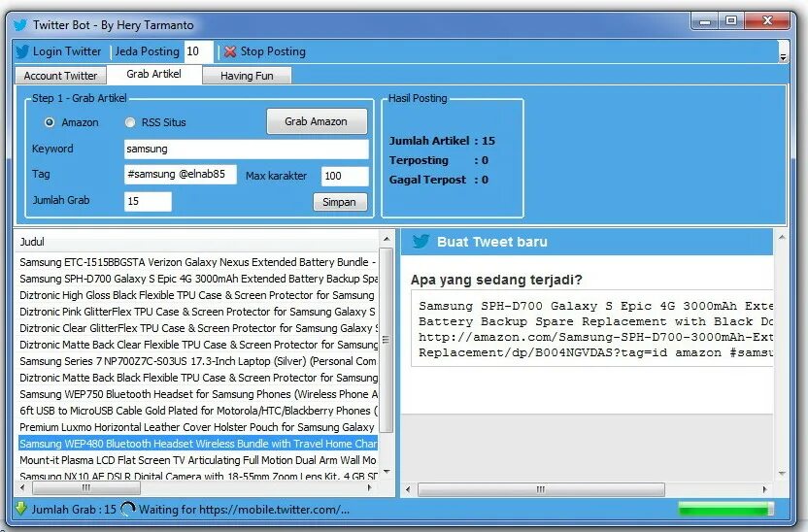Viewport: 808px width, 532px height.
Task: Click the article list vertical scrollbar thumb
Action: (x=386, y=340)
